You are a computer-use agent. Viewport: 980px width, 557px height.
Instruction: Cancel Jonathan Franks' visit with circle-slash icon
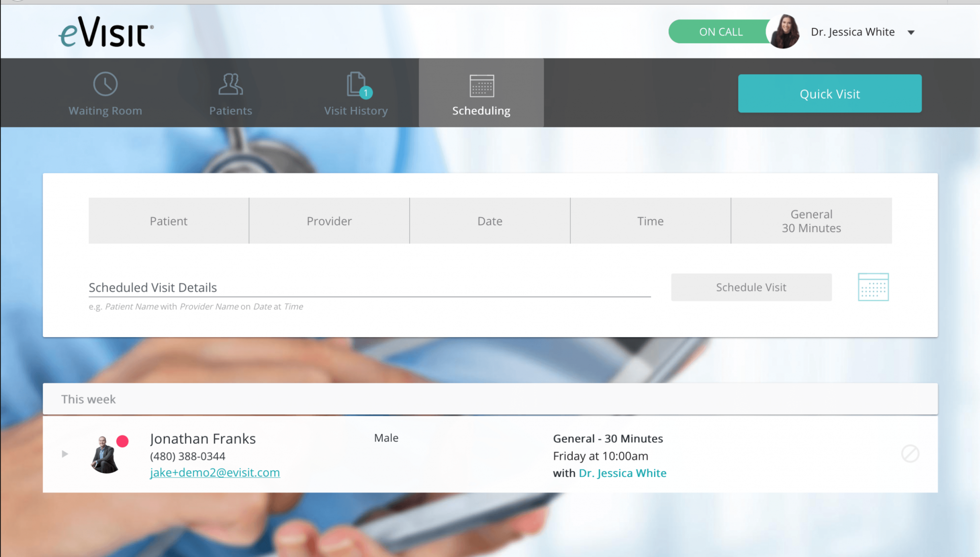pos(910,454)
